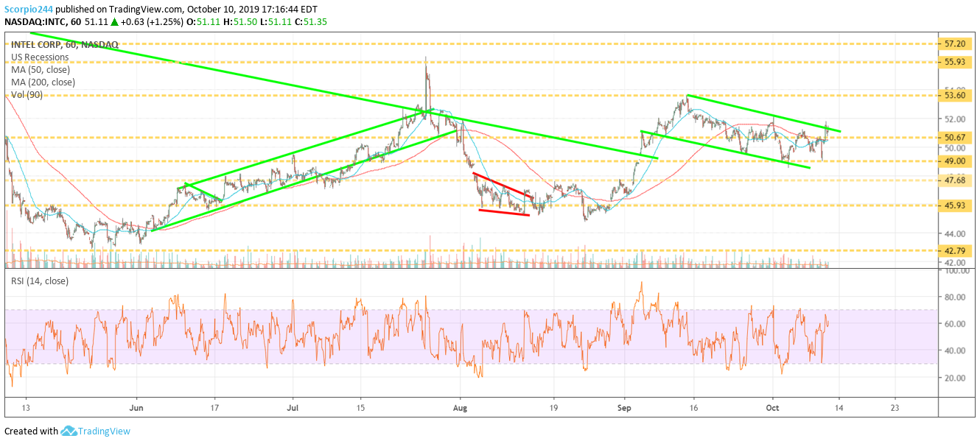The image size is (980, 444).
Task: Click the 49.00 price level label
Action: (x=954, y=161)
